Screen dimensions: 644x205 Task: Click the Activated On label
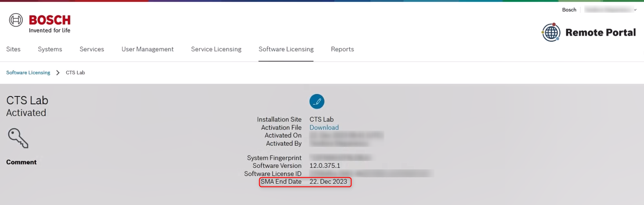[x=283, y=135]
